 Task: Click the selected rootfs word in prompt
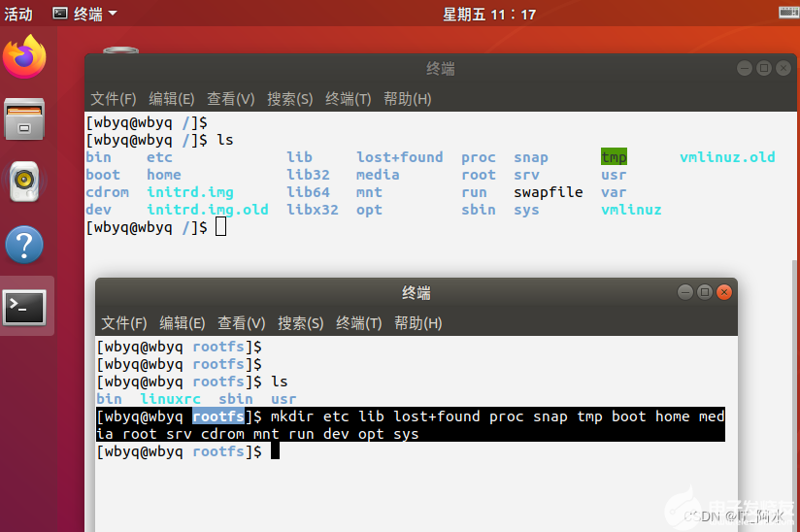218,416
